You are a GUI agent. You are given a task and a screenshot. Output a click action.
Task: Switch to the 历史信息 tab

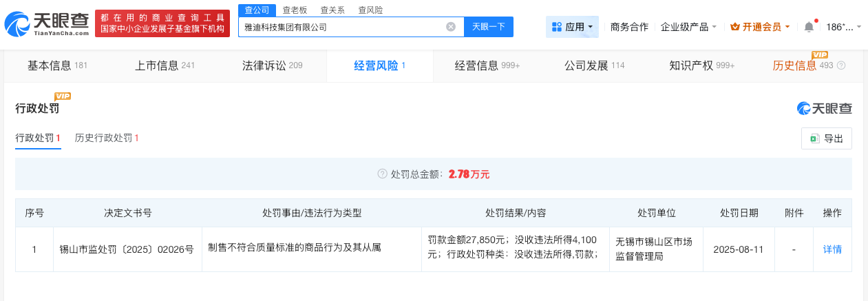click(x=803, y=66)
